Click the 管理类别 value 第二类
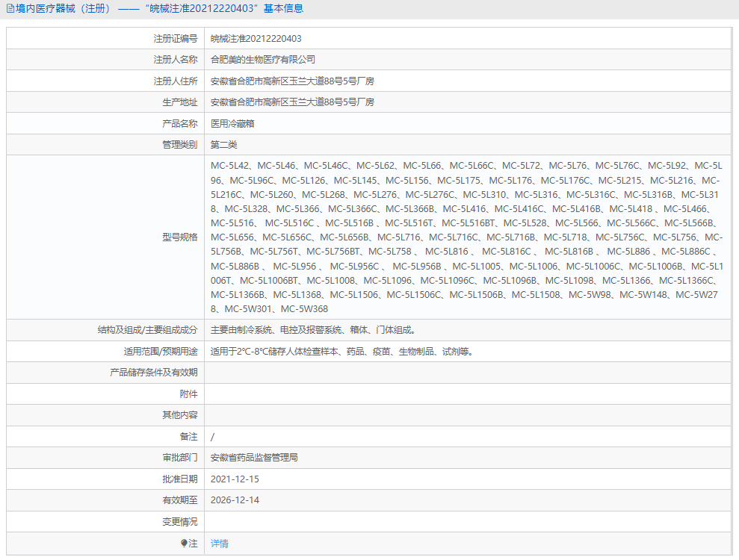The width and height of the screenshot is (739, 560). tap(226, 143)
